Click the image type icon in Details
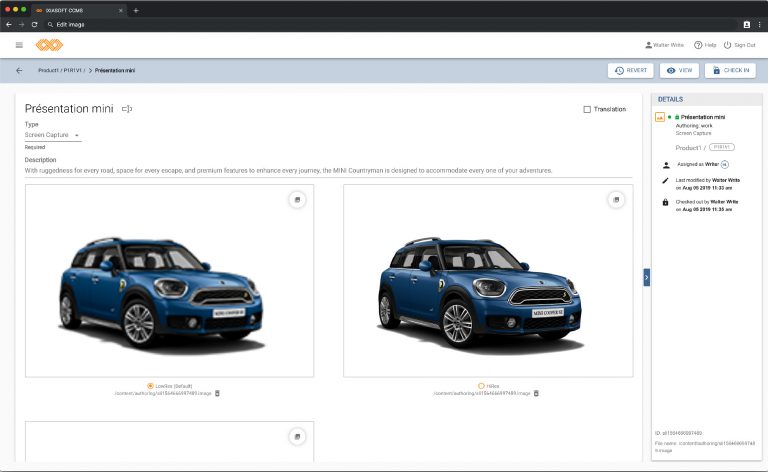The width and height of the screenshot is (768, 472). click(x=660, y=117)
